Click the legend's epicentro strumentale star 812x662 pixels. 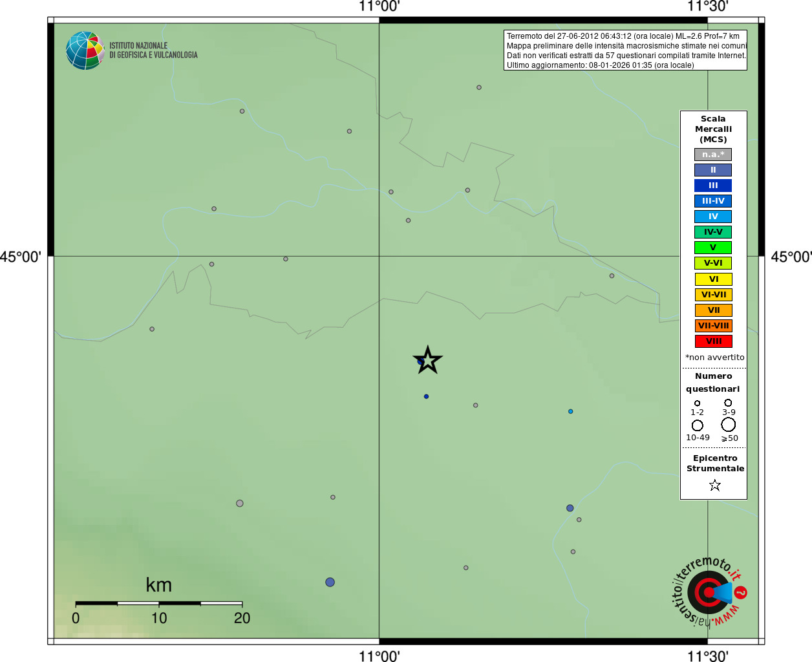point(714,485)
